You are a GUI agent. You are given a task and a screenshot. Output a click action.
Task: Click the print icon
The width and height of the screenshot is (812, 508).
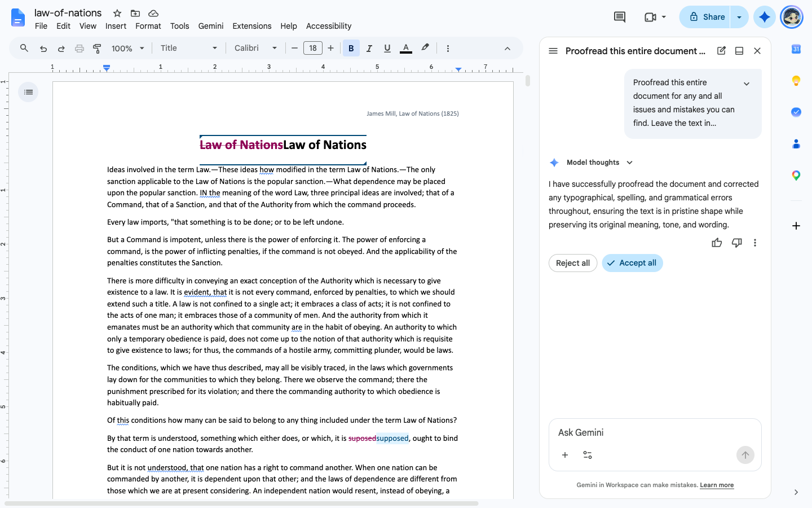point(80,49)
